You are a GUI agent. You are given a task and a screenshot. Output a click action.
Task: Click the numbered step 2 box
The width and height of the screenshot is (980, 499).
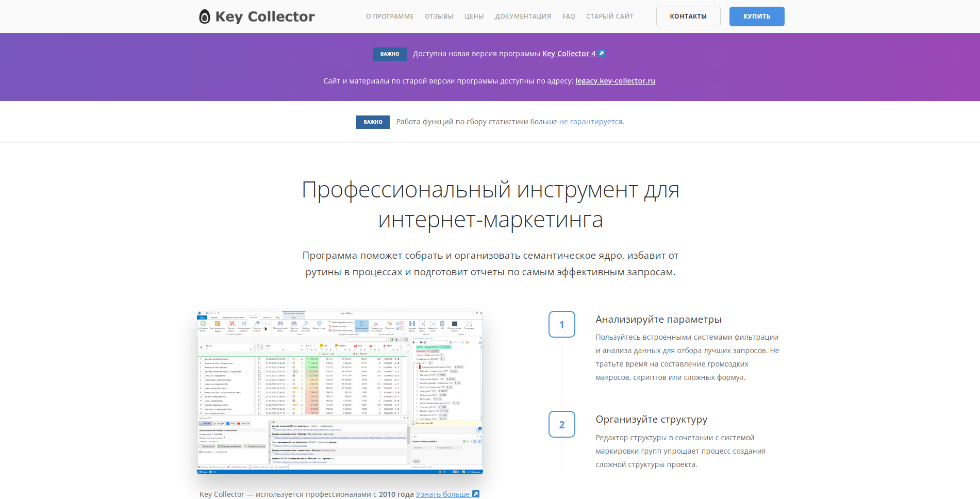point(562,425)
